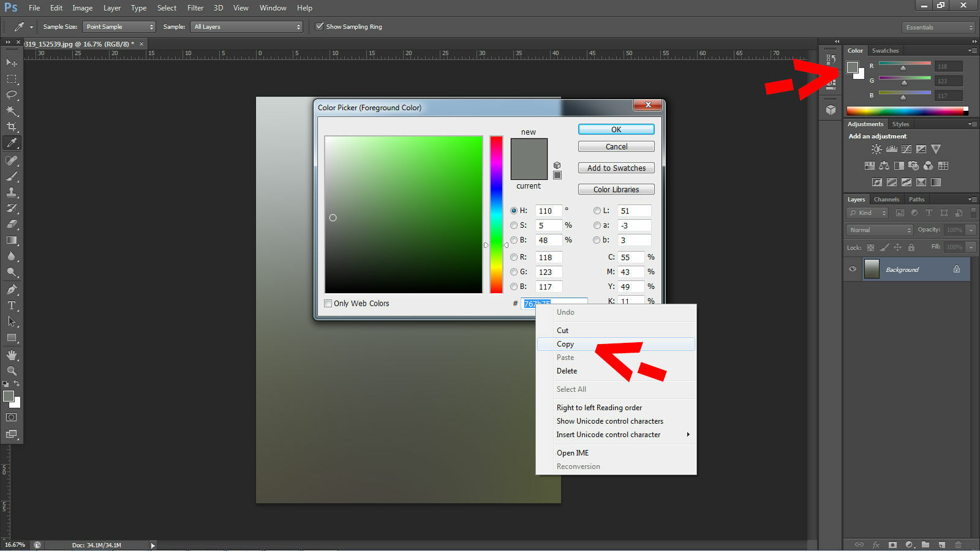The height and width of the screenshot is (551, 980).
Task: Select the S radio button in Color Picker
Action: [x=514, y=225]
